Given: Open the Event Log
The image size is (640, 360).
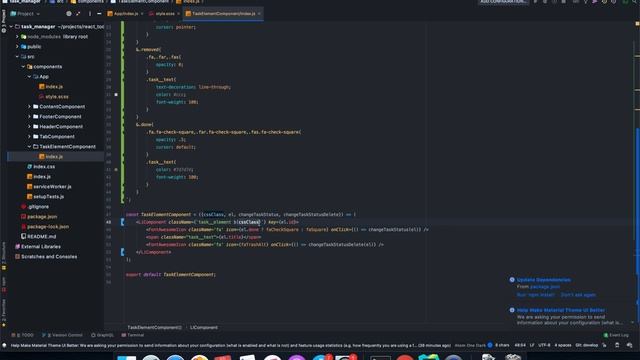Looking at the screenshot, I should [616, 335].
